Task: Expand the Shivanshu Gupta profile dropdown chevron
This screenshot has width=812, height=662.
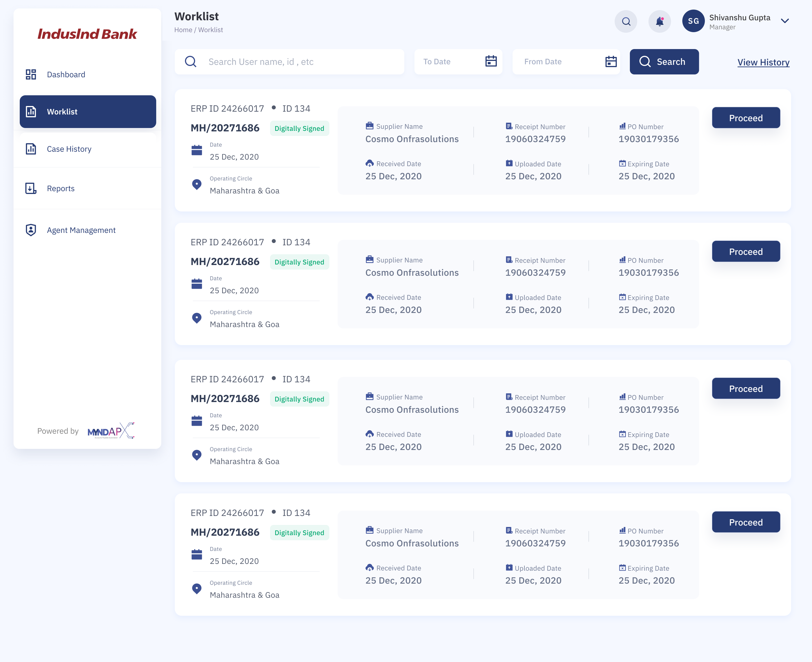Action: point(785,21)
